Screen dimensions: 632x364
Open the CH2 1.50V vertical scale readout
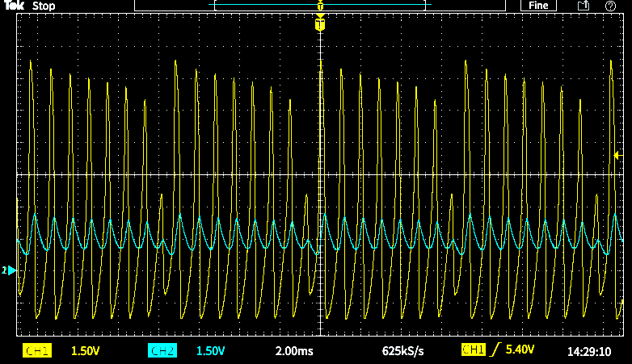point(210,351)
